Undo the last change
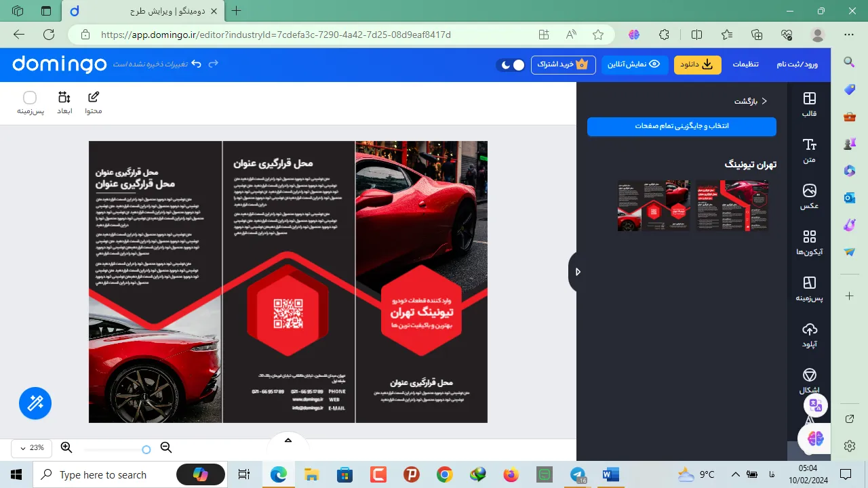Viewport: 868px width, 488px height. click(x=196, y=64)
